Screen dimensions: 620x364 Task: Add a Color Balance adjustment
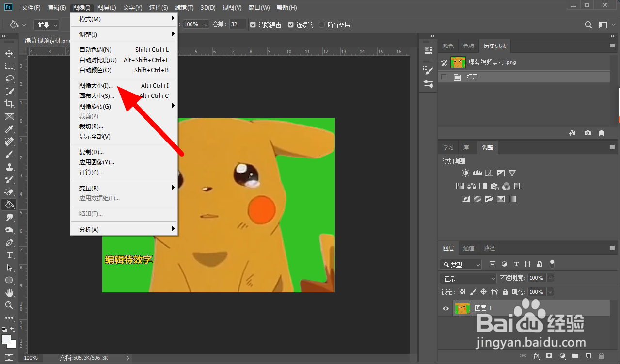(x=472, y=186)
